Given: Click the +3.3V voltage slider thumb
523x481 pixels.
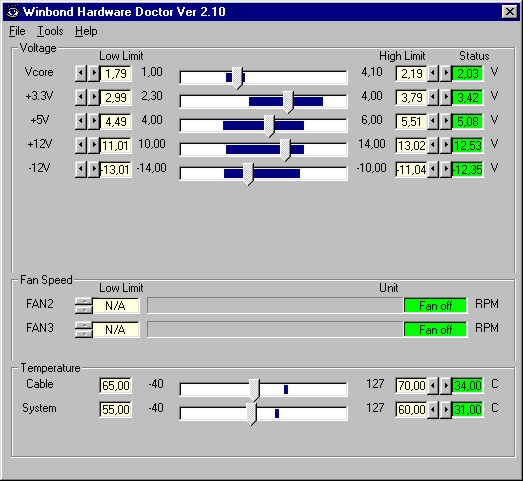Looking at the screenshot, I should point(289,101).
